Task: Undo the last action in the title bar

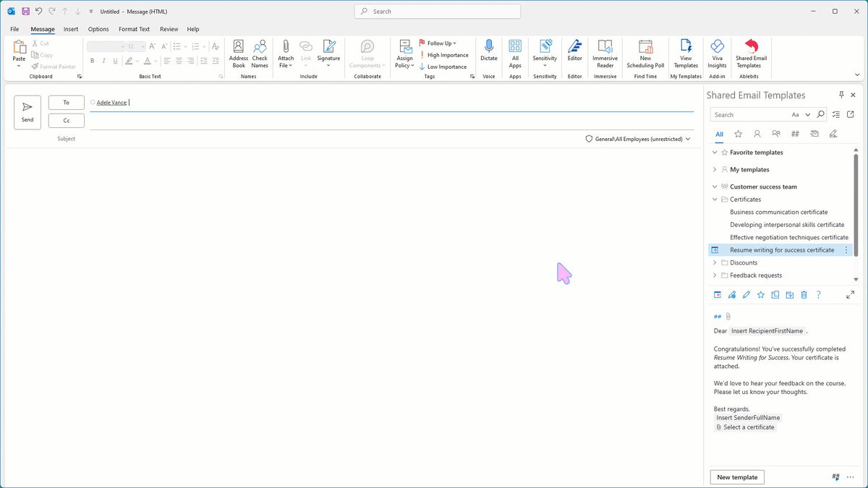Action: tap(38, 12)
